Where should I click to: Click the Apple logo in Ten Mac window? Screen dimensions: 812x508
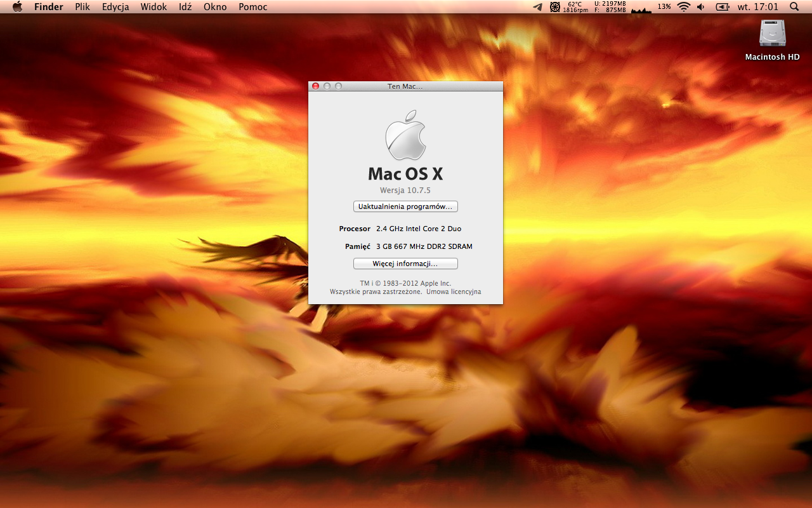405,135
